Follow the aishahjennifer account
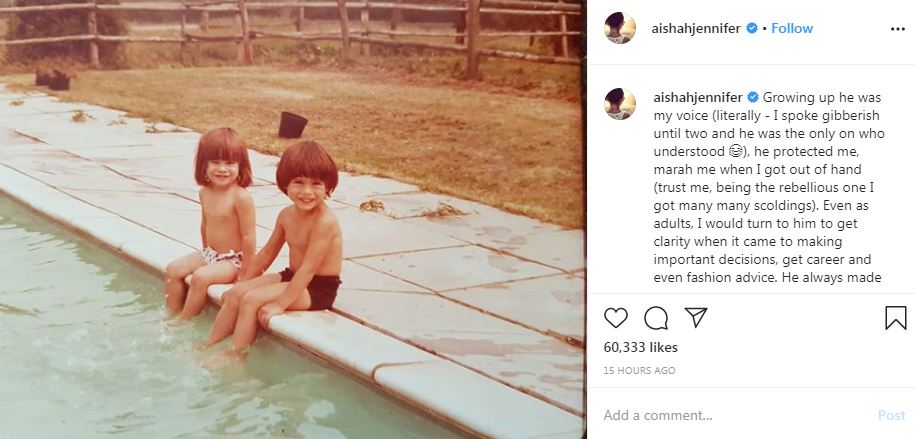 pyautogui.click(x=792, y=28)
